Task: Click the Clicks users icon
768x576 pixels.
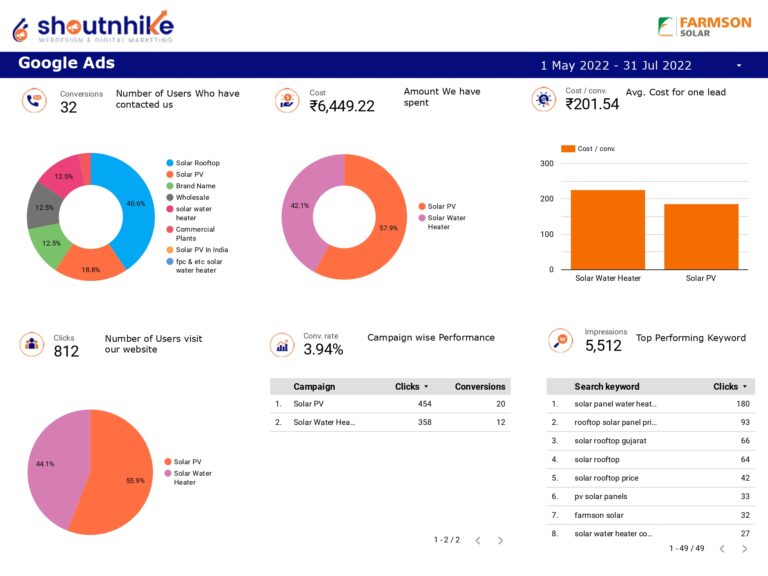Action: tap(32, 345)
